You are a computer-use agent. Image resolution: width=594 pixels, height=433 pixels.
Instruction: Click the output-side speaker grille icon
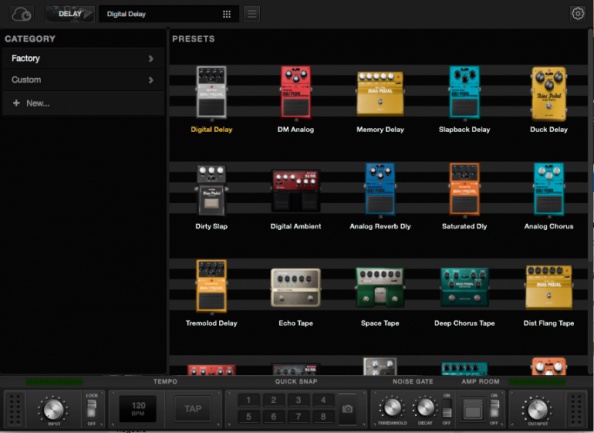point(576,410)
